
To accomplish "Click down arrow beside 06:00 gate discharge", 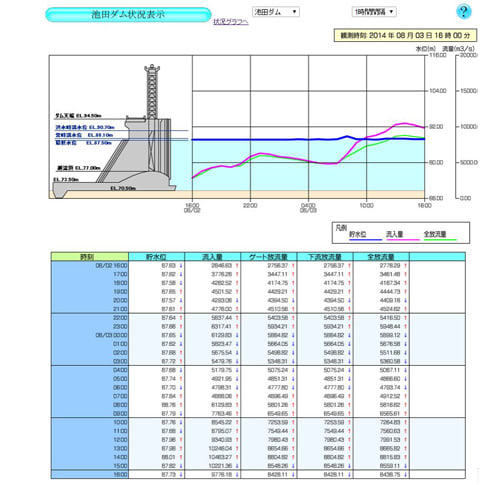I will pos(293,387).
